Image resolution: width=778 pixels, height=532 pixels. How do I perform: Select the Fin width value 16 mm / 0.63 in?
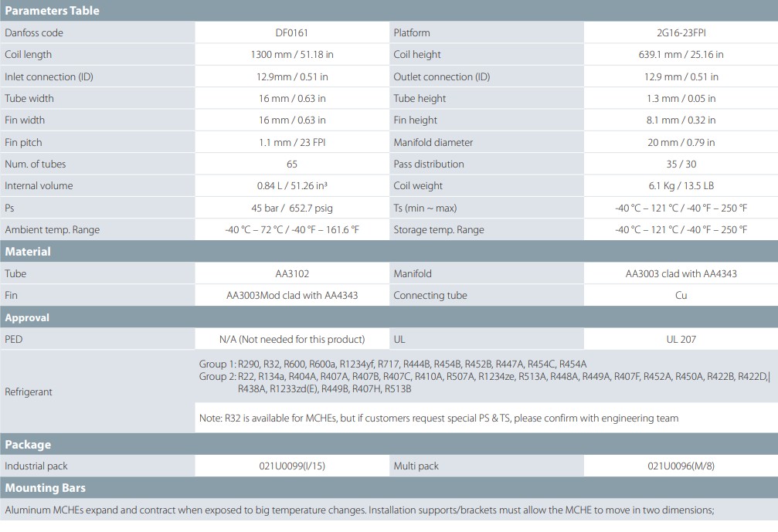coord(292,120)
